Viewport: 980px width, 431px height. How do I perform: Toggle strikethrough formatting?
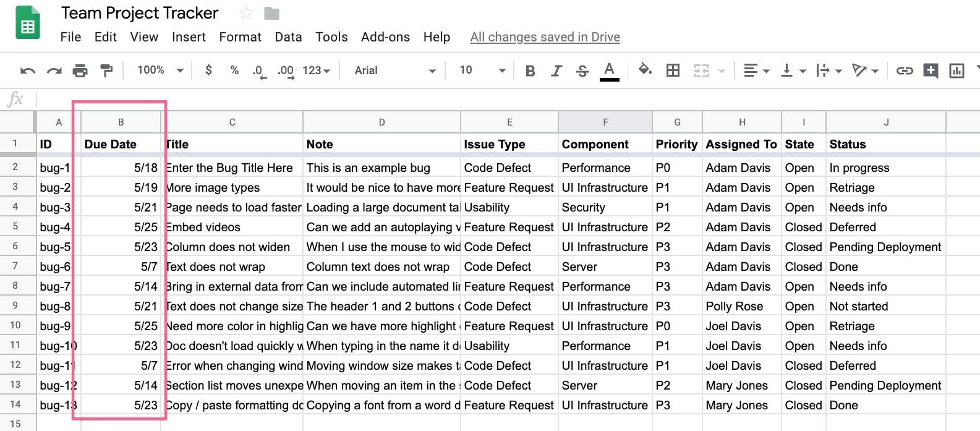582,70
